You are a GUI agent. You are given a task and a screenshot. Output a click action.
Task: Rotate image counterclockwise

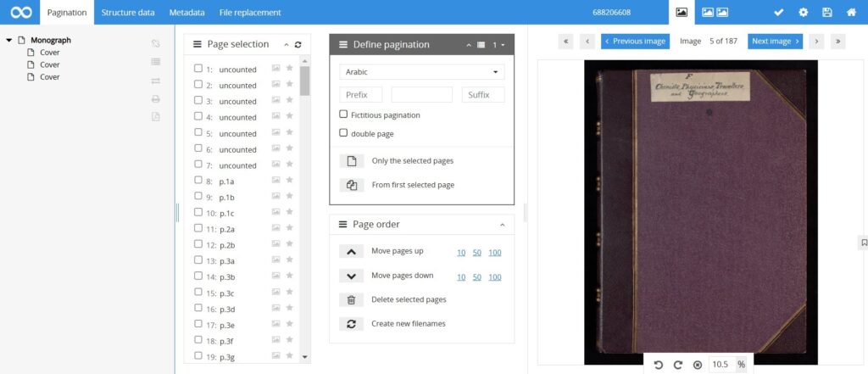point(658,365)
